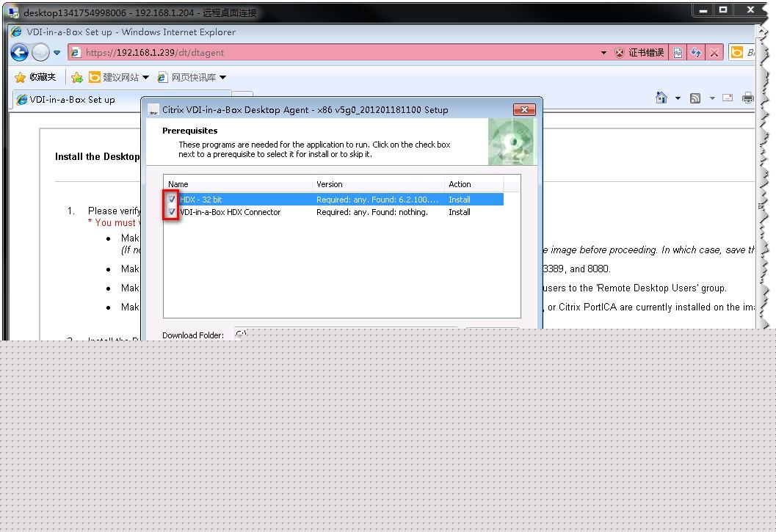
Task: Click the Internet Explorer window title icon
Action: click(x=16, y=32)
